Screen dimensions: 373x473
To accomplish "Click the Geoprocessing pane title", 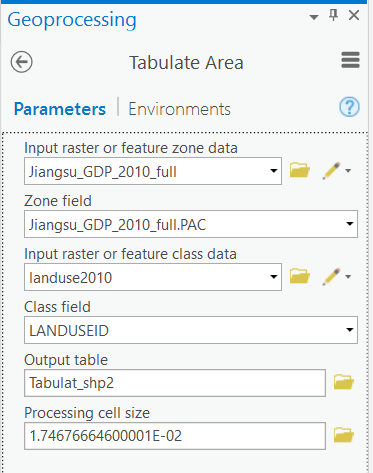I will coord(72,20).
